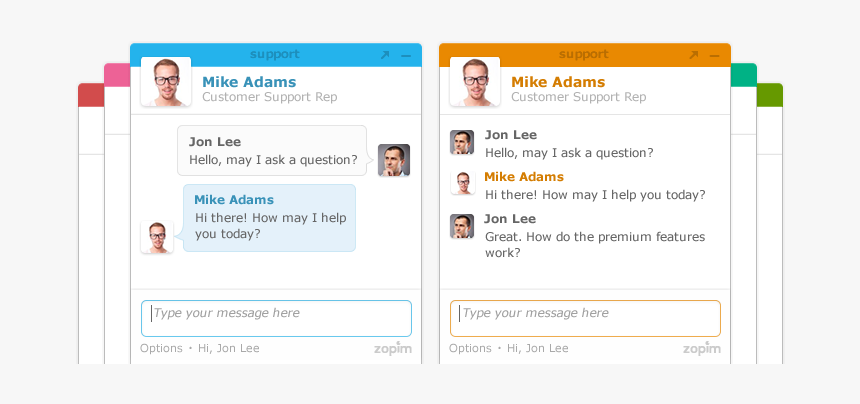Click Mike Adams small avatar in orange chat

click(462, 183)
